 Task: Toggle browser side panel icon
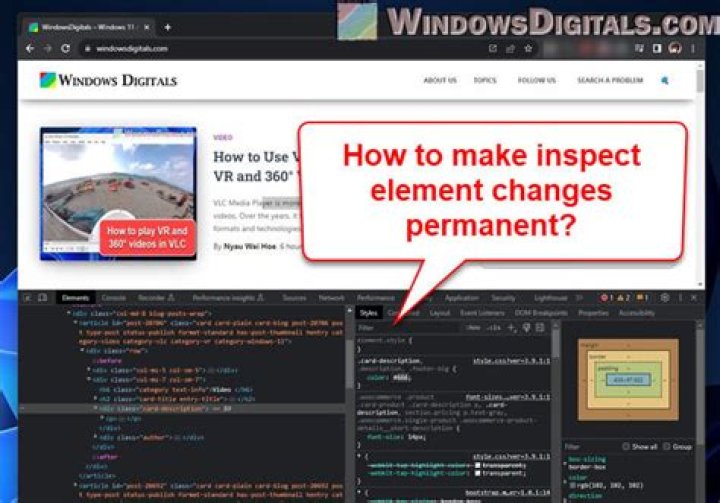[657, 48]
